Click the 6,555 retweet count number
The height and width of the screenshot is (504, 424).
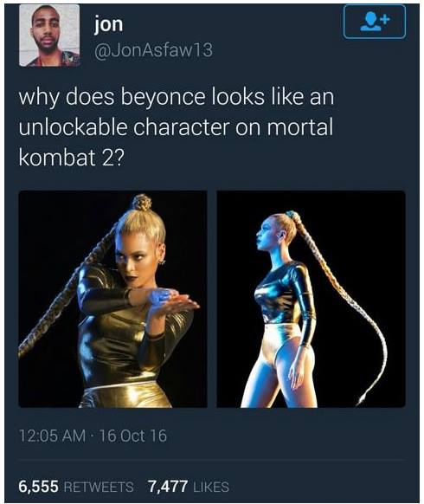pos(39,487)
